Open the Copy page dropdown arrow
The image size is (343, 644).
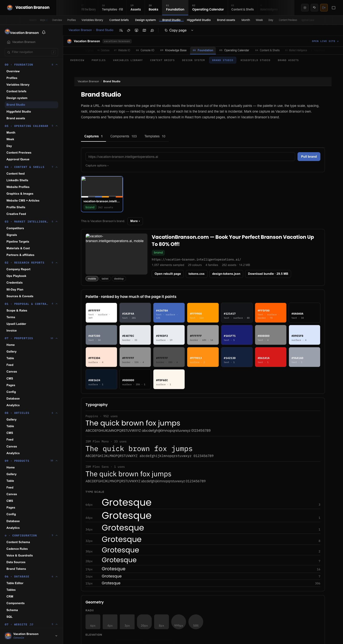[x=192, y=30]
